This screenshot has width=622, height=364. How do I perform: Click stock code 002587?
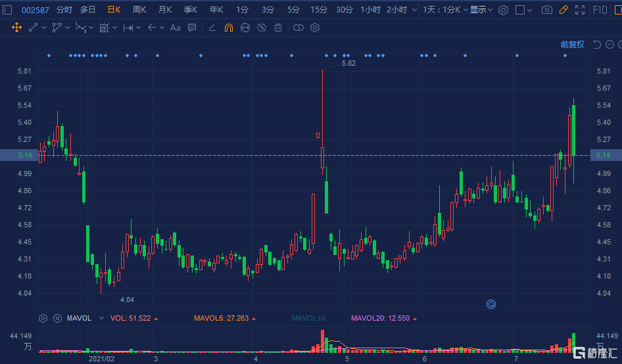[x=36, y=10]
